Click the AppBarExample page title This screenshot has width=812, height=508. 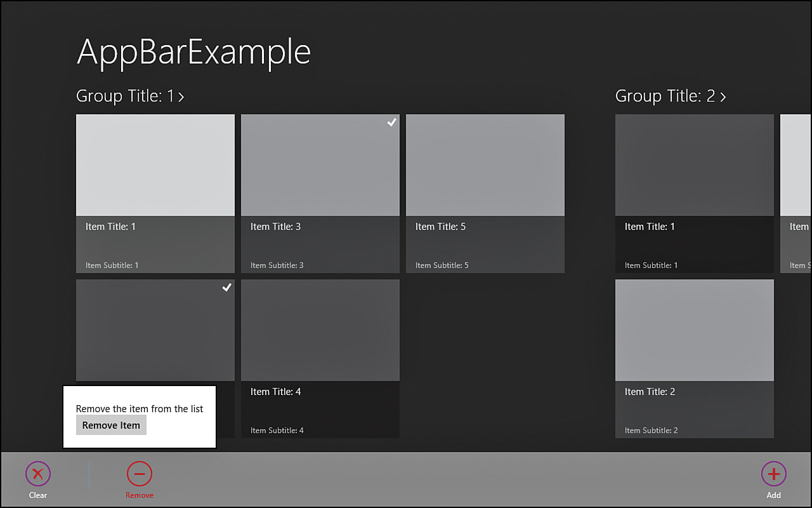pos(194,52)
